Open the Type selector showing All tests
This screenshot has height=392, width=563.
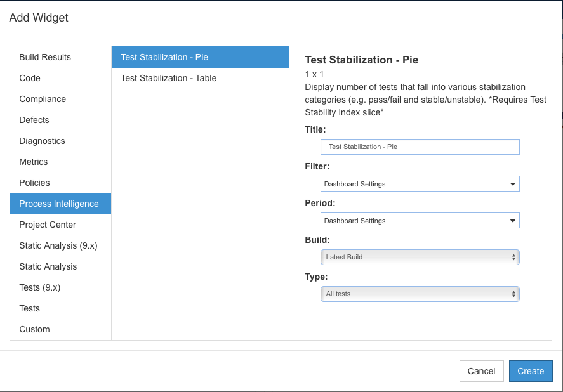pos(420,294)
